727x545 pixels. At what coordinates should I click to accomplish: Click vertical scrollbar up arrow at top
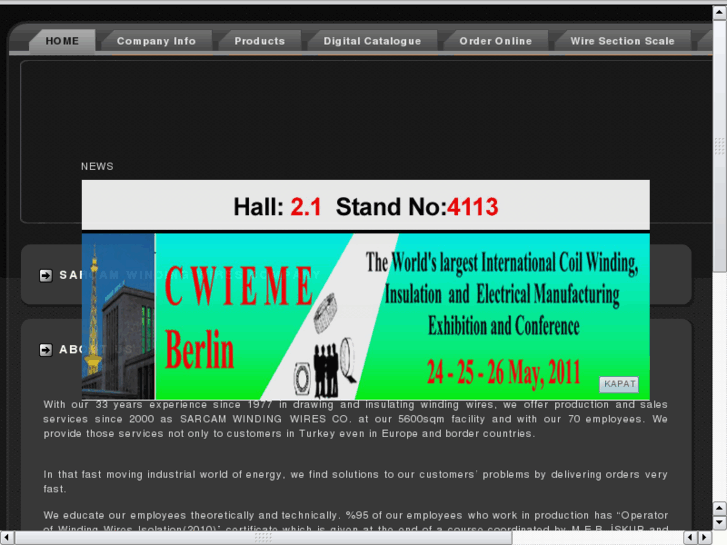[720, 13]
